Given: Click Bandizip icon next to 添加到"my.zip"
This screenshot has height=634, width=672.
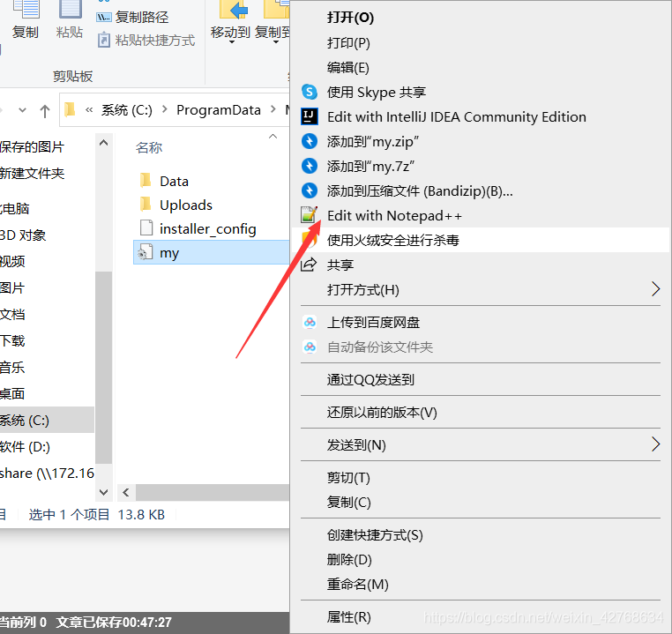Looking at the screenshot, I should tap(310, 141).
